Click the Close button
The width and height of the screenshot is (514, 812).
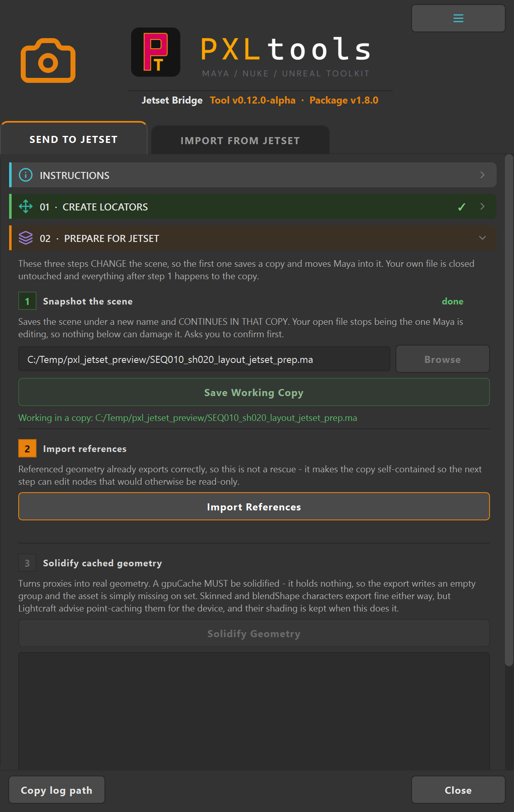458,790
